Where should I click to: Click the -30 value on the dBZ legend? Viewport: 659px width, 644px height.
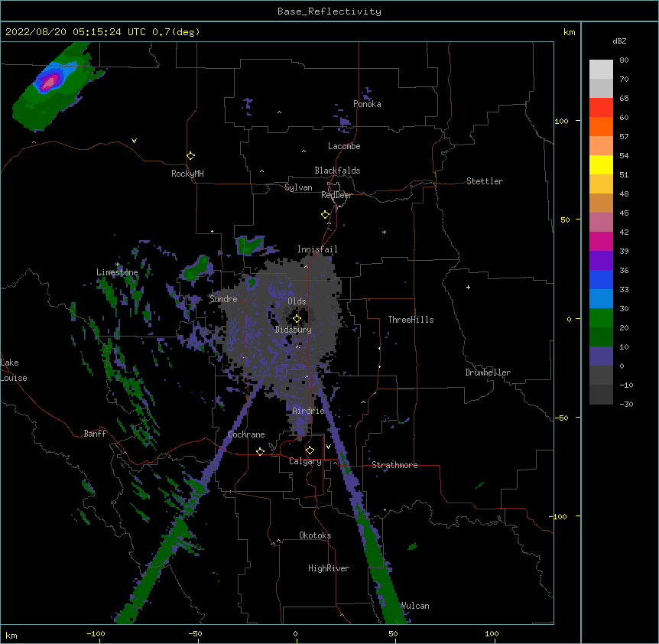626,404
